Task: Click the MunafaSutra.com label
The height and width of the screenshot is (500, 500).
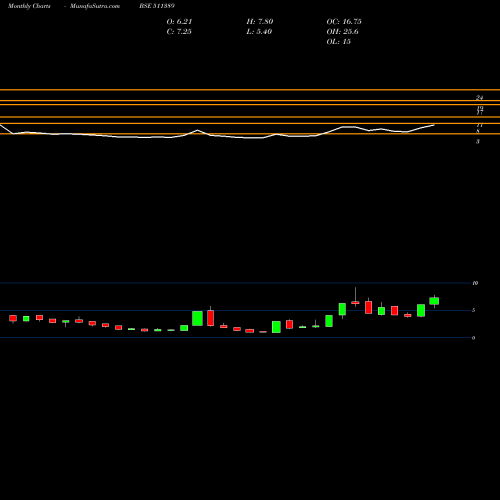Action: (95, 6)
